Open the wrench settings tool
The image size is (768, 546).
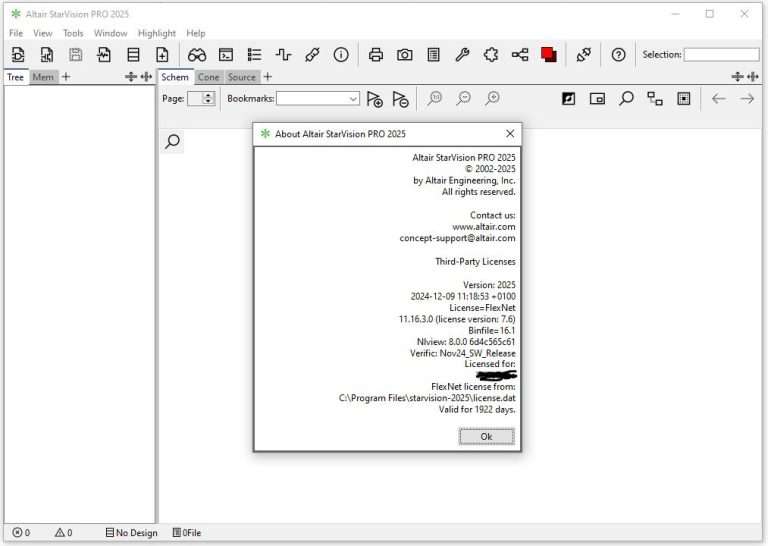pyautogui.click(x=462, y=55)
